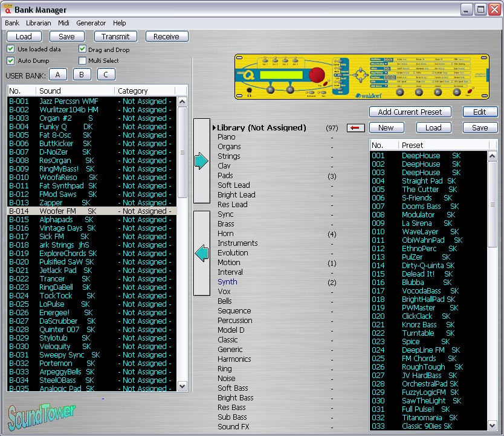Click the cyan right-arrow transfer button
Viewport: 504px width, 436px height.
(201, 161)
